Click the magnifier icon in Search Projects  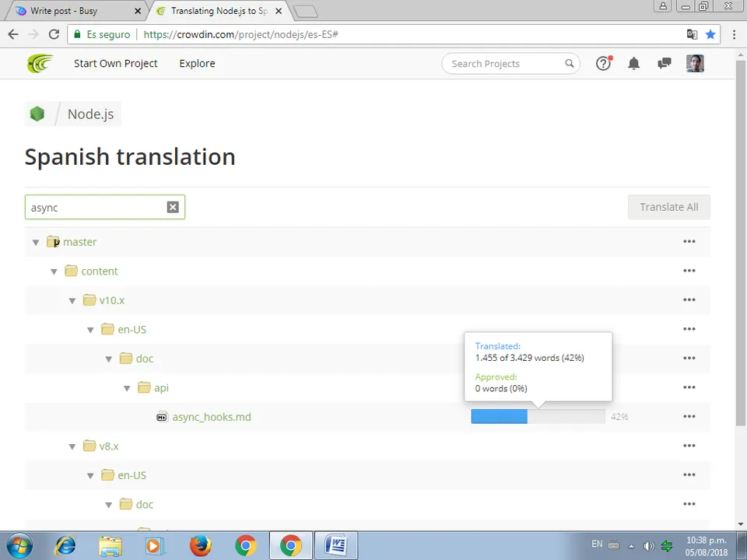(570, 63)
